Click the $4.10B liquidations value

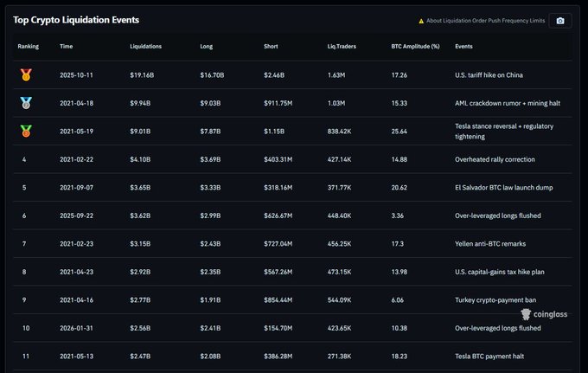click(140, 159)
